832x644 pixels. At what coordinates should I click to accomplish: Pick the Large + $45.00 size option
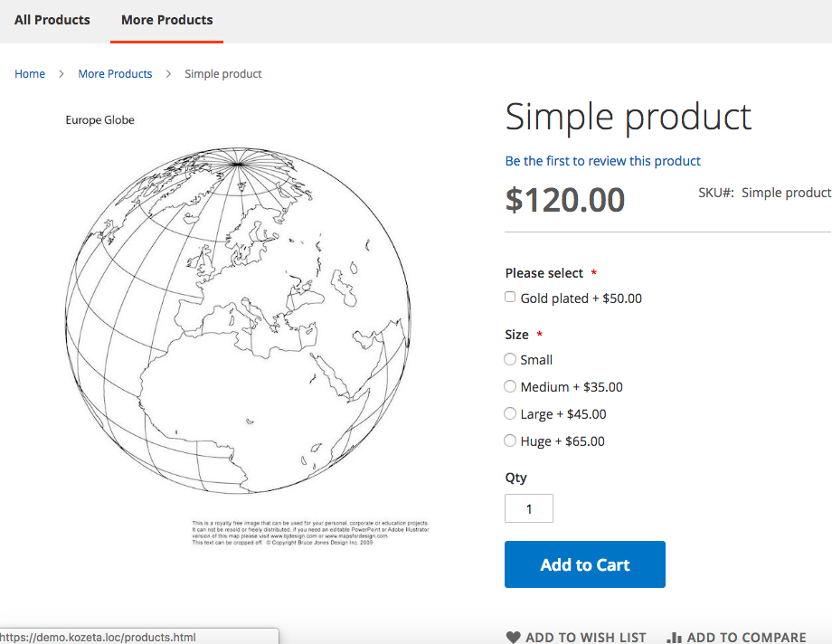click(510, 413)
